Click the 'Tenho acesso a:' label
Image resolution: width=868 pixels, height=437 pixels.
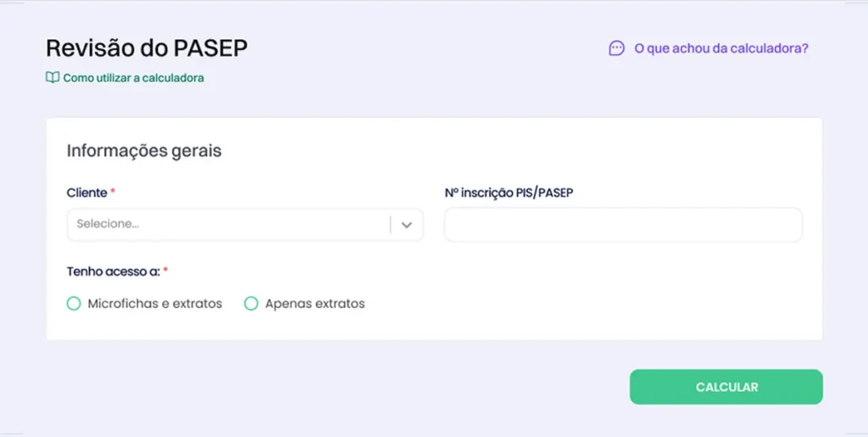113,272
